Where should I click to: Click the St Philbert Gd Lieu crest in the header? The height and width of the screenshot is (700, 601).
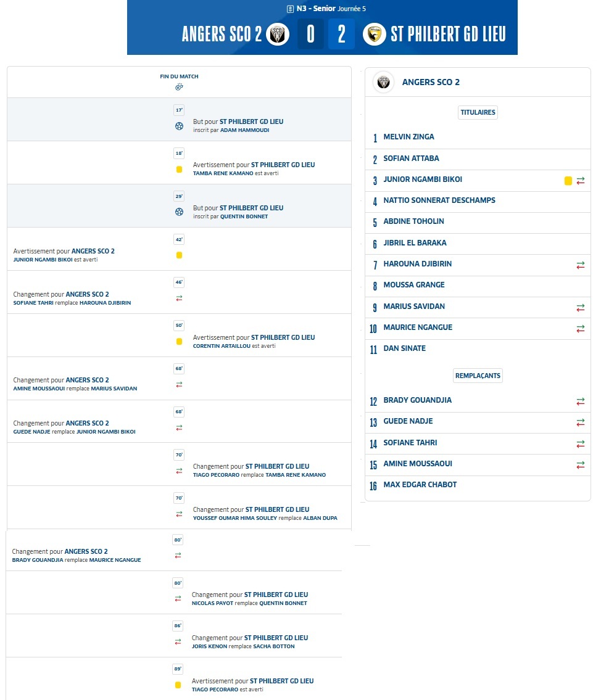pos(374,34)
